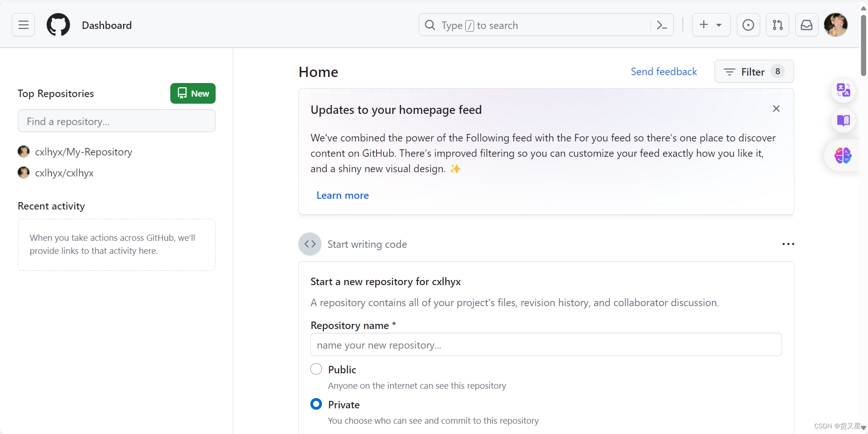
Task: Open the Pull requests icon in header
Action: pyautogui.click(x=777, y=25)
